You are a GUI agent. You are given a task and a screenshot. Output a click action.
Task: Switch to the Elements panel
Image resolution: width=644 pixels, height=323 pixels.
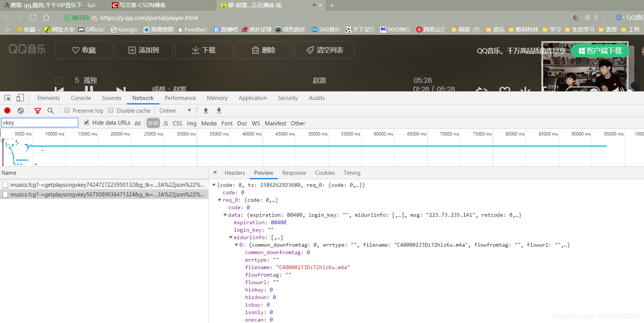pos(48,98)
